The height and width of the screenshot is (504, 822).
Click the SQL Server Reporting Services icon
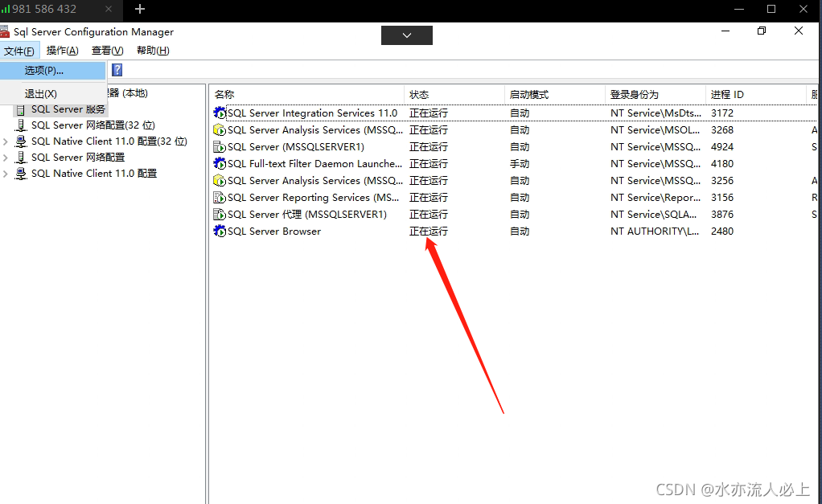coord(220,198)
